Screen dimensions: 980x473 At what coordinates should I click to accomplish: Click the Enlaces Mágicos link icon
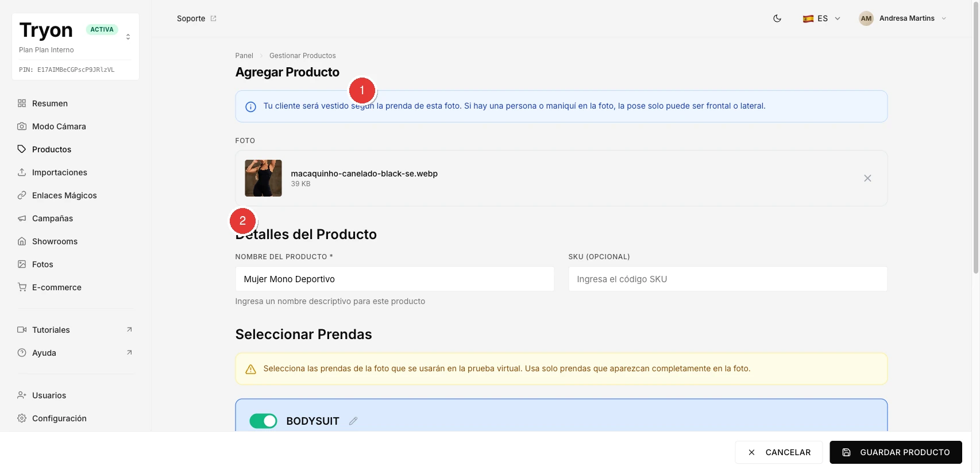tap(22, 195)
